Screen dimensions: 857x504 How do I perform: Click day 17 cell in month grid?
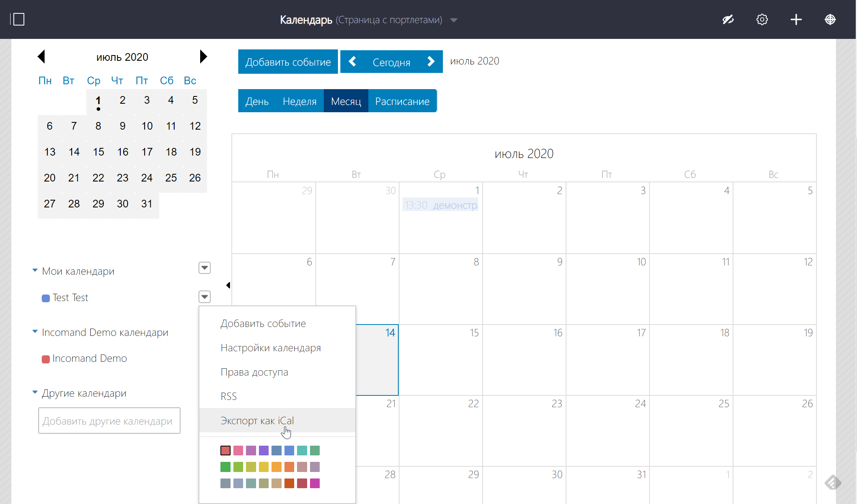click(x=607, y=360)
